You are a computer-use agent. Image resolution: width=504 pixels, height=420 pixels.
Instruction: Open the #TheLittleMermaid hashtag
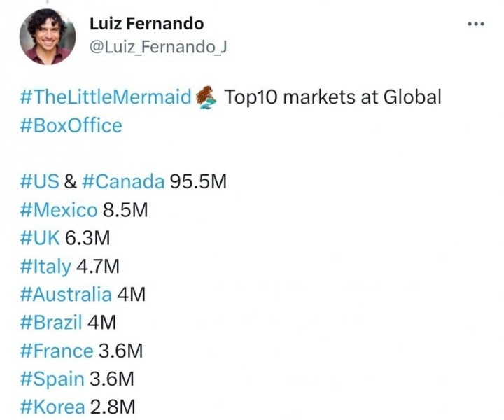tap(106, 97)
